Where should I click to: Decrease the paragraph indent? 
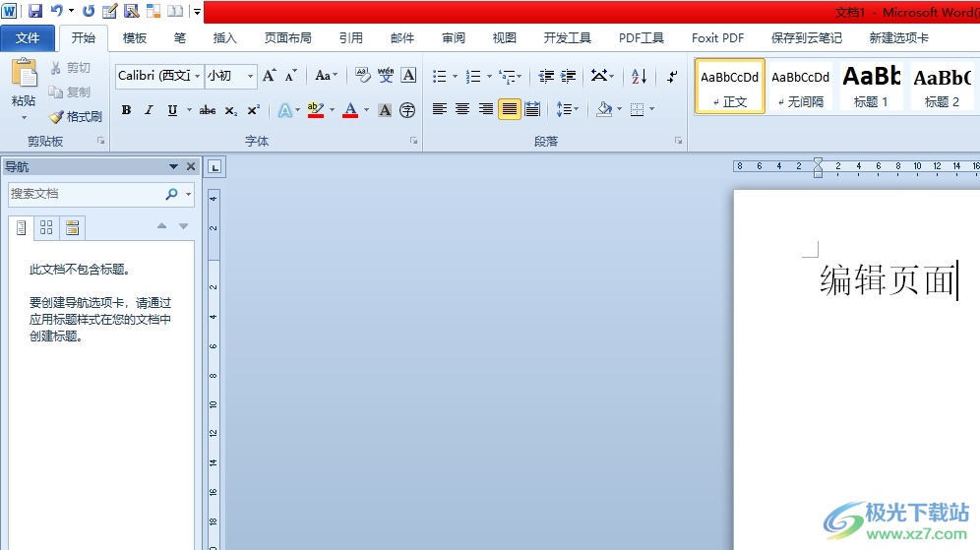pos(546,76)
